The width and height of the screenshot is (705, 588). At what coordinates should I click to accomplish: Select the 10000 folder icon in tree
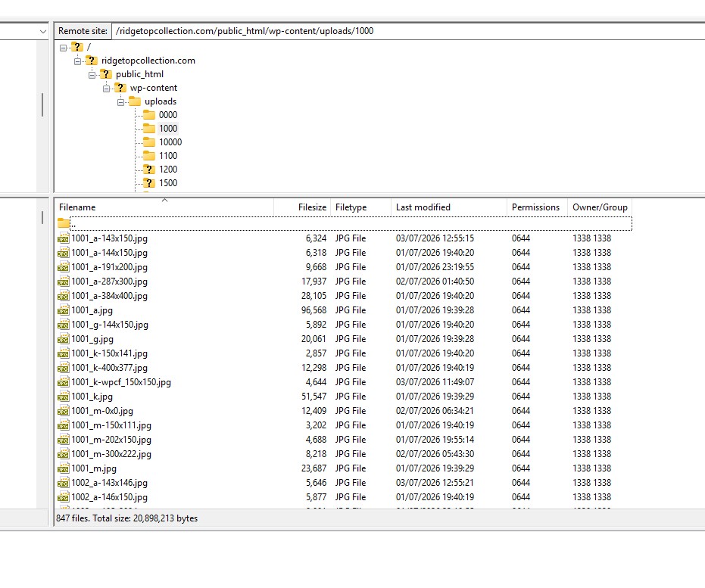point(149,142)
